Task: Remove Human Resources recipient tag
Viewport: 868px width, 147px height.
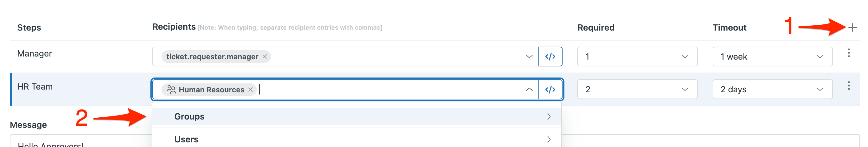Action: [x=250, y=90]
